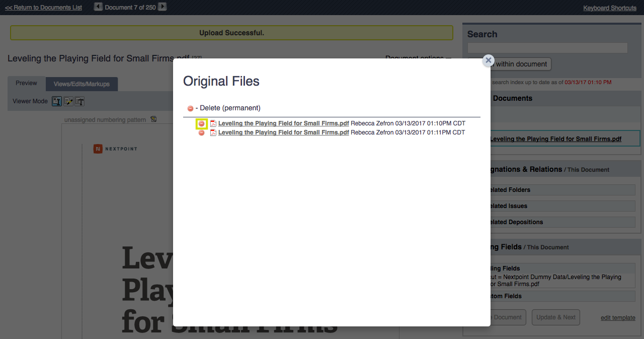Open Keyboard Shortcuts
Viewport: 644px width, 339px height.
[610, 8]
